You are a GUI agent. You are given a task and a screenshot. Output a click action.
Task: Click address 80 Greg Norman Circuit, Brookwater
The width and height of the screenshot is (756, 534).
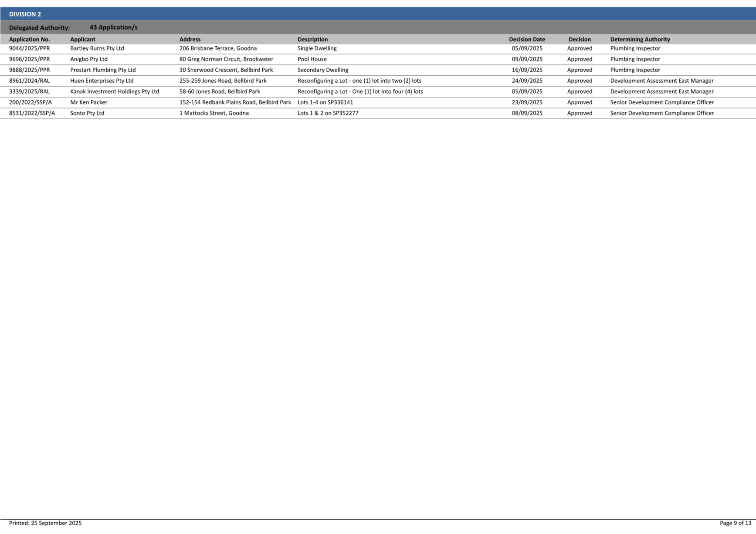pos(226,59)
